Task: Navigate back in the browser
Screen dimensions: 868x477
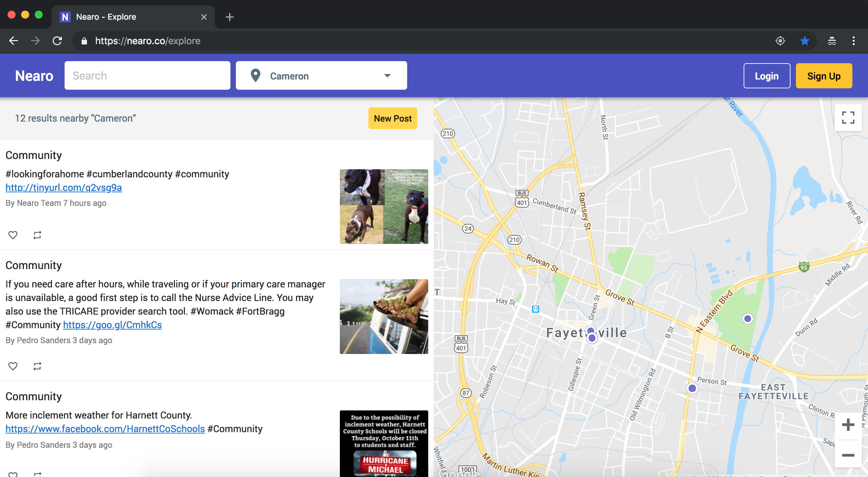Action: pos(14,41)
